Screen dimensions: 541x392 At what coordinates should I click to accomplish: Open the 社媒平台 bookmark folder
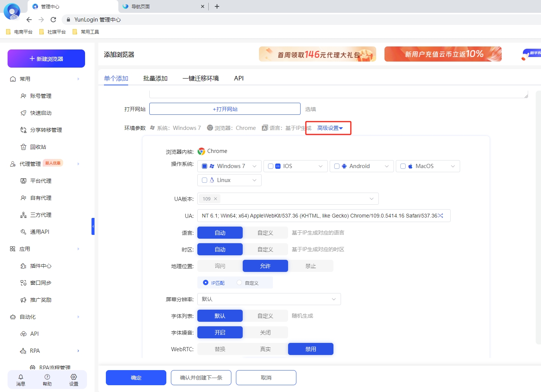53,32
